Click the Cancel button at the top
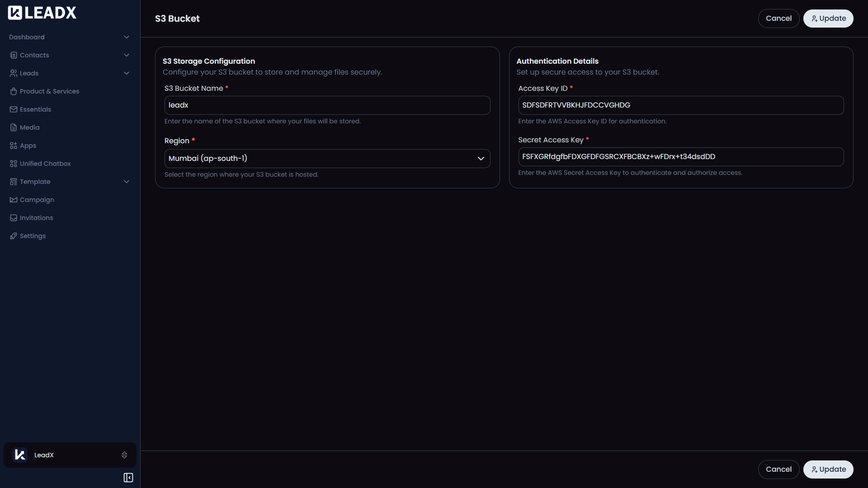The width and height of the screenshot is (868, 488). pyautogui.click(x=778, y=18)
